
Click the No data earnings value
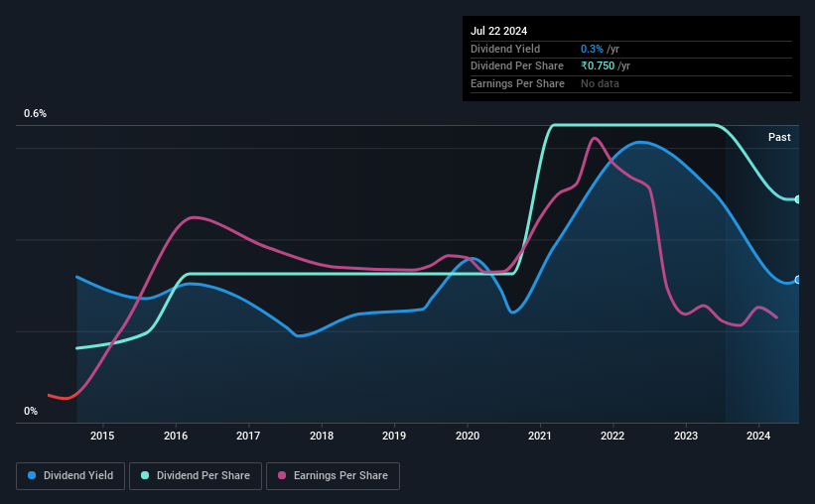click(x=600, y=83)
